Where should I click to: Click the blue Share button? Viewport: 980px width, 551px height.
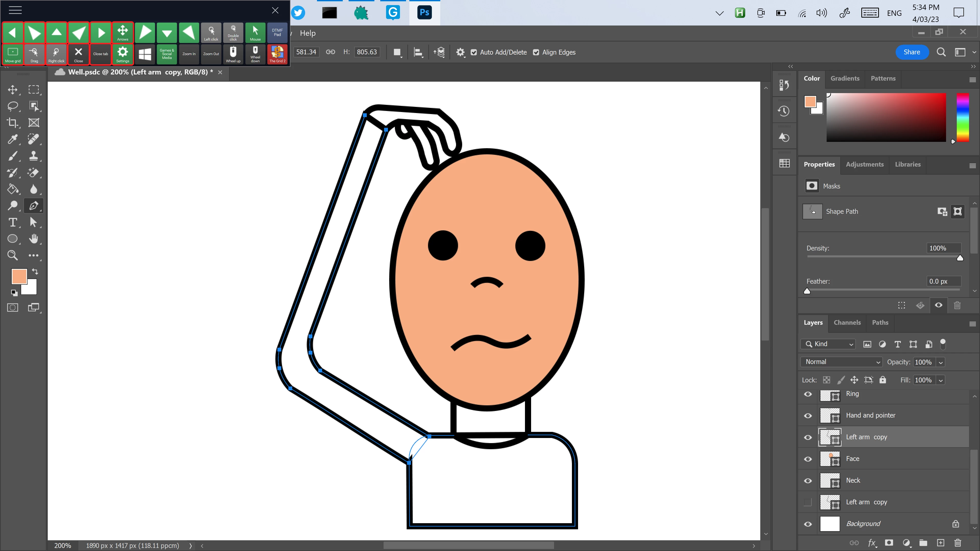912,52
